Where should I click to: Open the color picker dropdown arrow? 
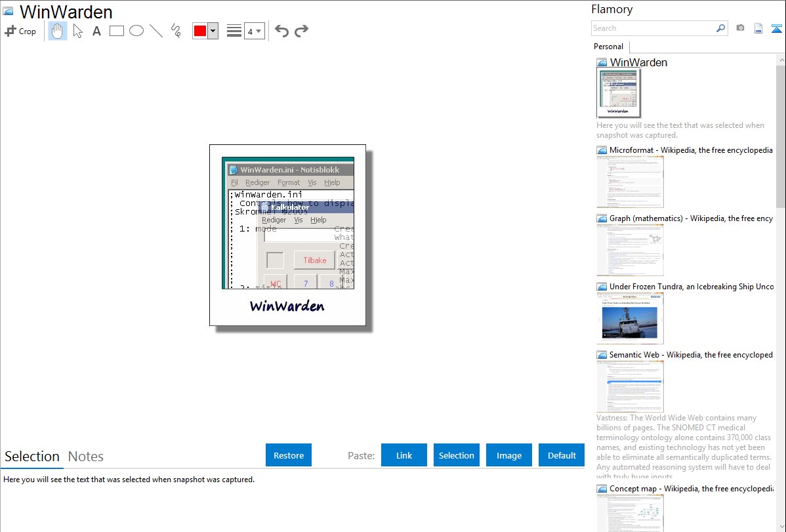click(213, 31)
